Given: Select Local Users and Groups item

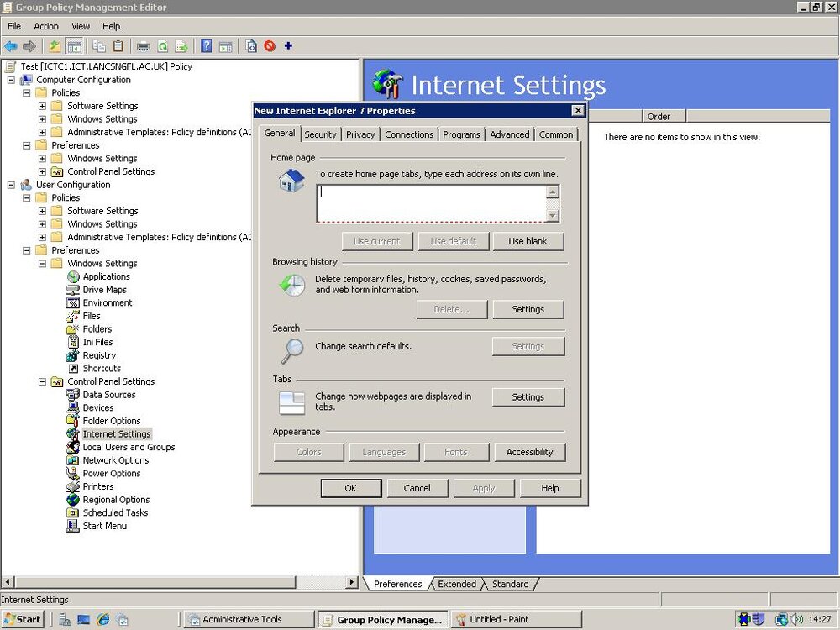Looking at the screenshot, I should pyautogui.click(x=129, y=448).
